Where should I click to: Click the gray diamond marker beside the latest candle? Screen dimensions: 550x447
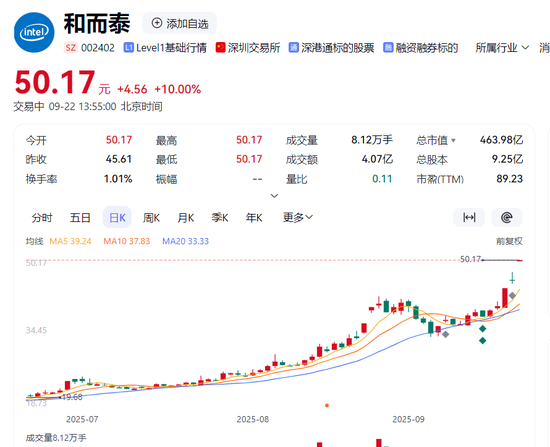click(512, 295)
